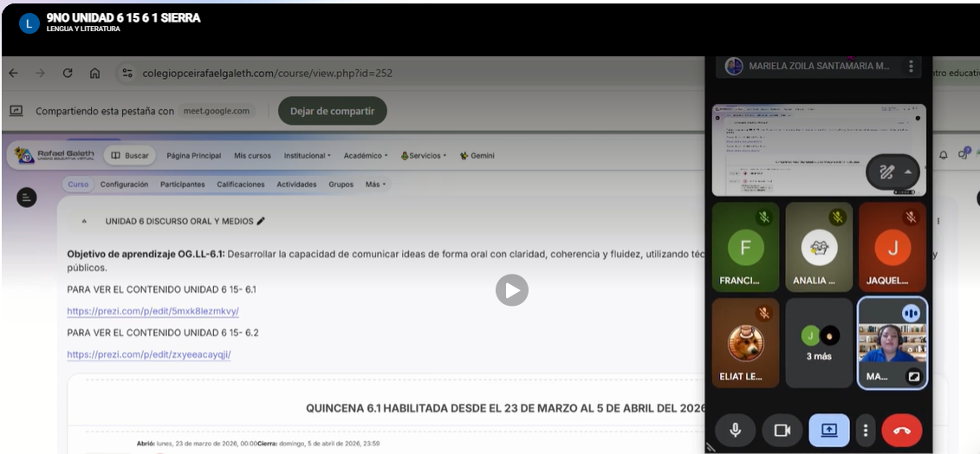The width and height of the screenshot is (980, 454).
Task: Toggle the present screen button in Meet
Action: 828,431
